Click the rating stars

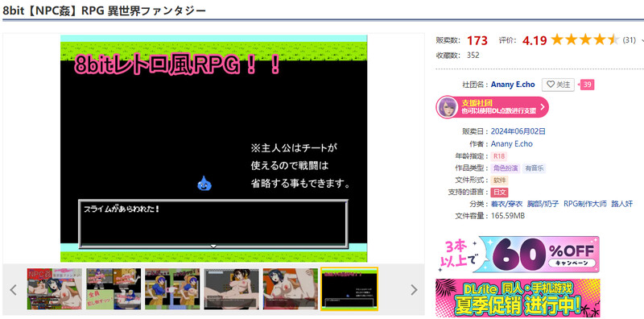585,40
